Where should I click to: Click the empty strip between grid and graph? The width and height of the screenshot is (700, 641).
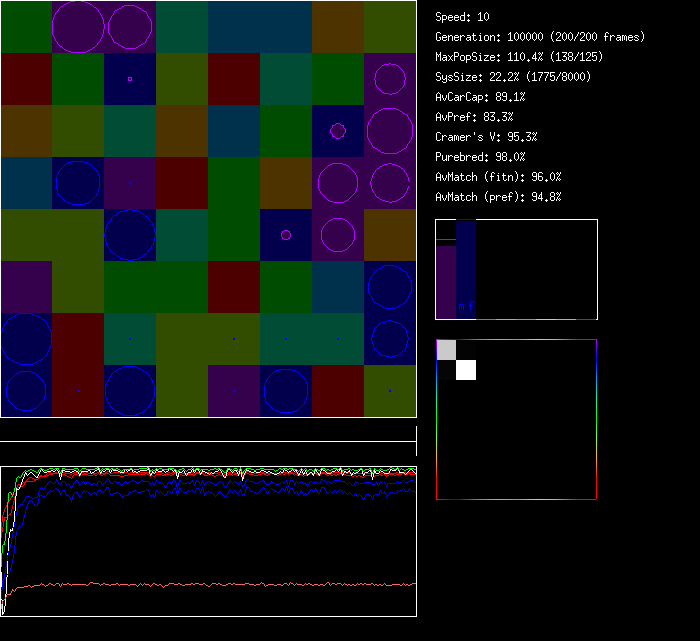tap(208, 431)
